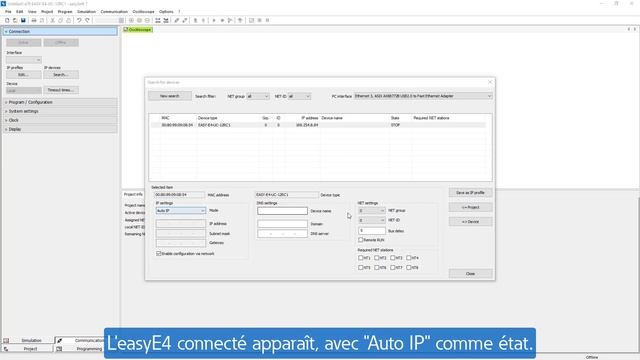Open the File menu
Viewport: 640px width, 360px height.
[8, 11]
